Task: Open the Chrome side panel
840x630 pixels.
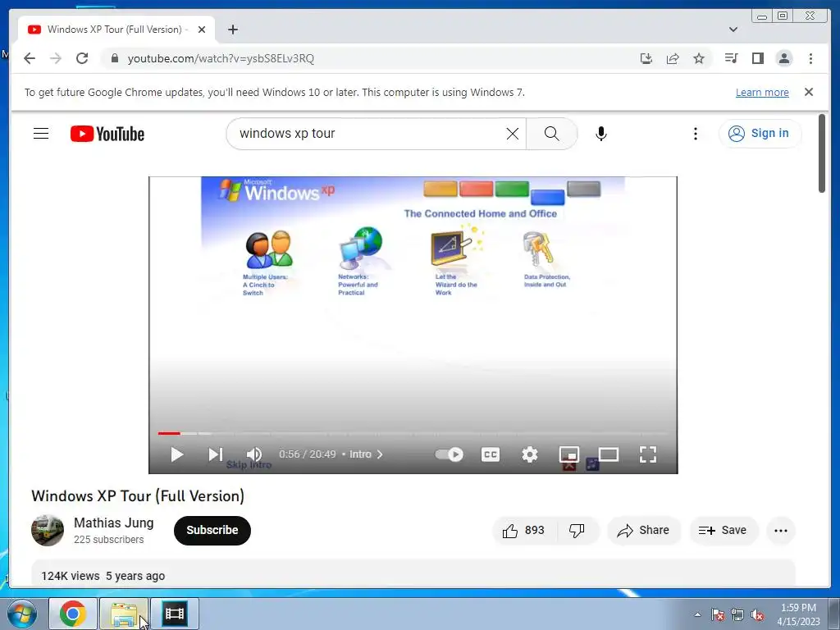Action: 757,58
